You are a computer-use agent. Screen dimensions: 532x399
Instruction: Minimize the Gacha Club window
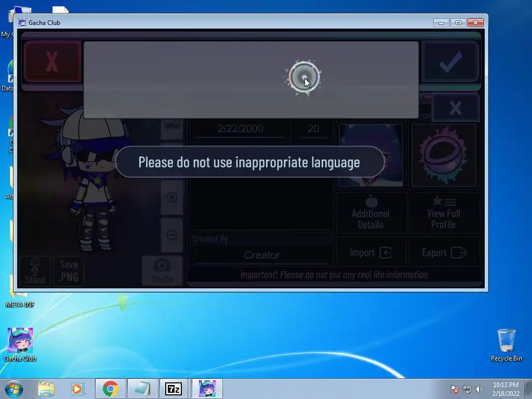tap(442, 23)
